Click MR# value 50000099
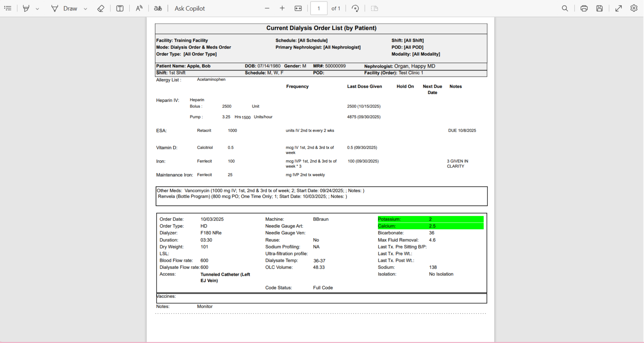This screenshot has height=343, width=644. click(x=335, y=66)
